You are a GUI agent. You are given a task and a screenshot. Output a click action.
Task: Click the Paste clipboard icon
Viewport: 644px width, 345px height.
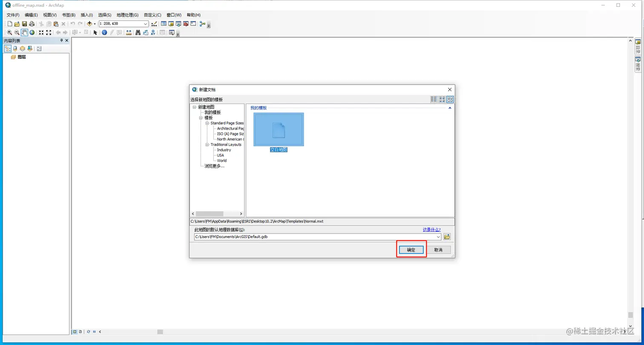click(x=56, y=24)
